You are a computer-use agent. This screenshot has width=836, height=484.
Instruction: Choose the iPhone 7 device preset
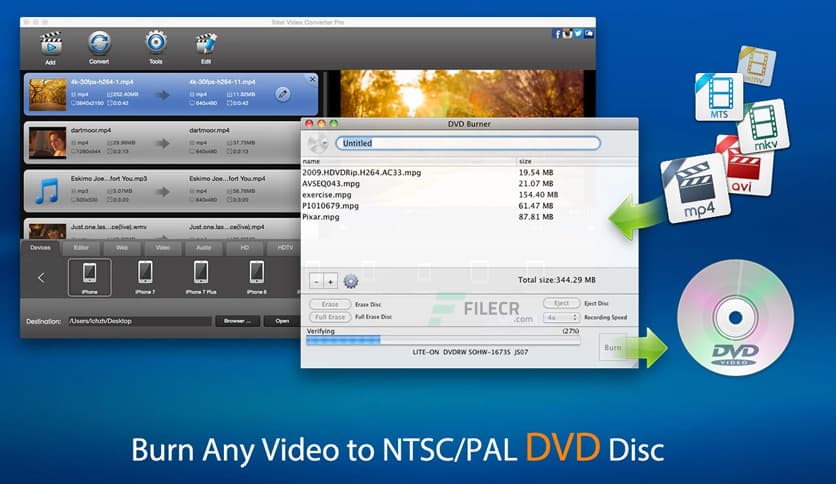click(145, 277)
